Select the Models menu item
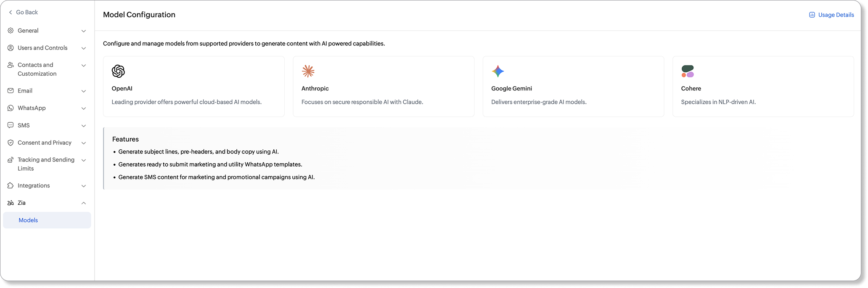Screen dimensions: 868x288 pos(47,220)
